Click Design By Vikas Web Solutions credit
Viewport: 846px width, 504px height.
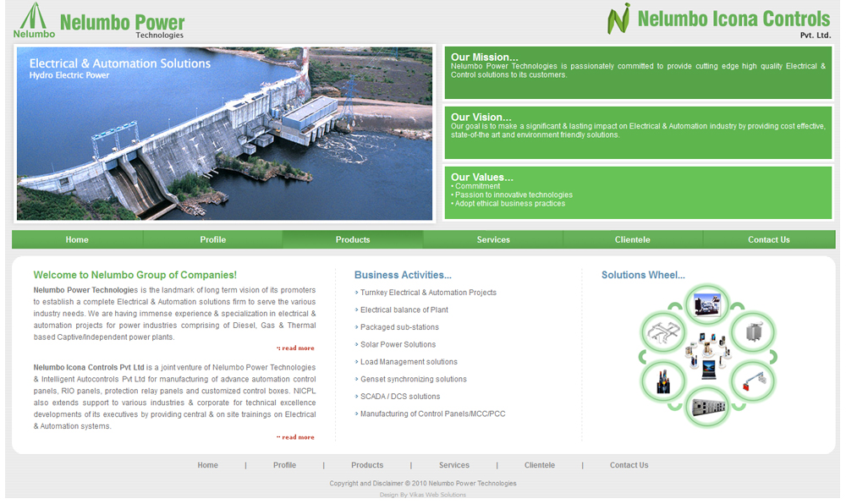pyautogui.click(x=422, y=495)
